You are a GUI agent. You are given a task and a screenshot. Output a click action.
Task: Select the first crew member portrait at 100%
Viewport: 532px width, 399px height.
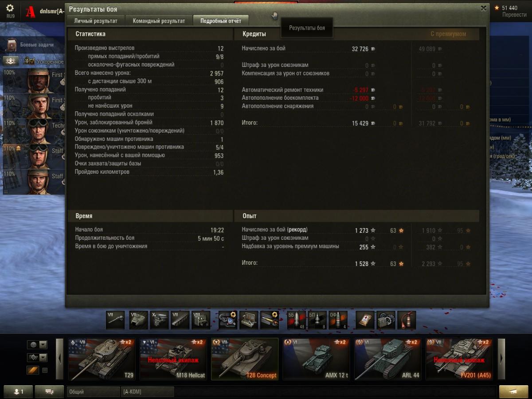(x=39, y=81)
